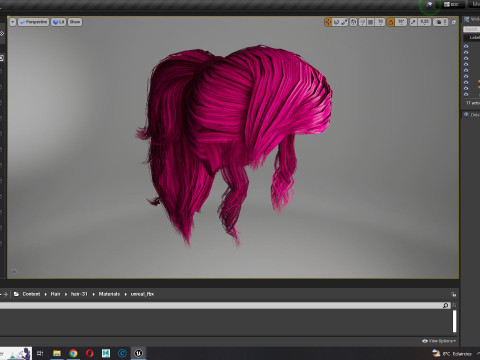Screen dimensions: 480x360
Task: Open camera speed setting in viewport
Action: 441,22
